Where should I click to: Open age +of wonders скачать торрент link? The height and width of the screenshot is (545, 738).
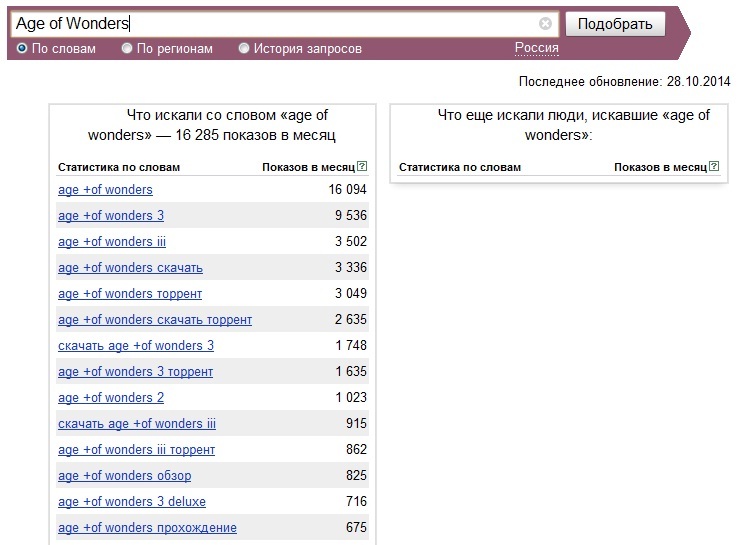click(x=155, y=320)
